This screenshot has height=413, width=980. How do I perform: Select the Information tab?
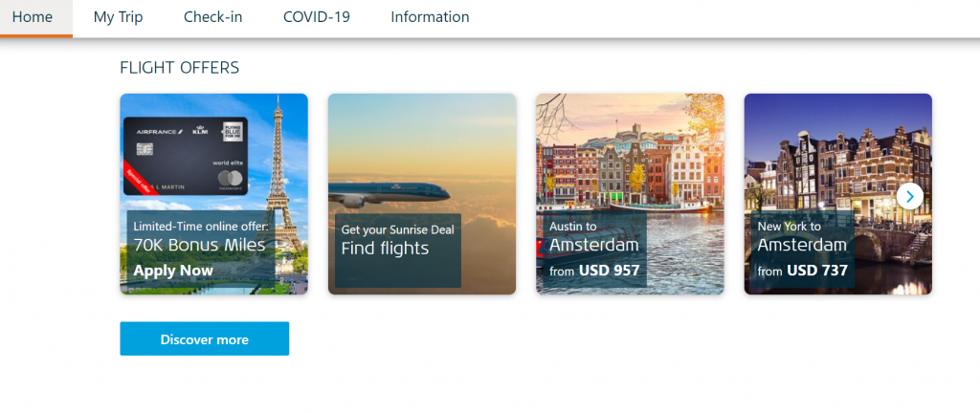(x=430, y=17)
